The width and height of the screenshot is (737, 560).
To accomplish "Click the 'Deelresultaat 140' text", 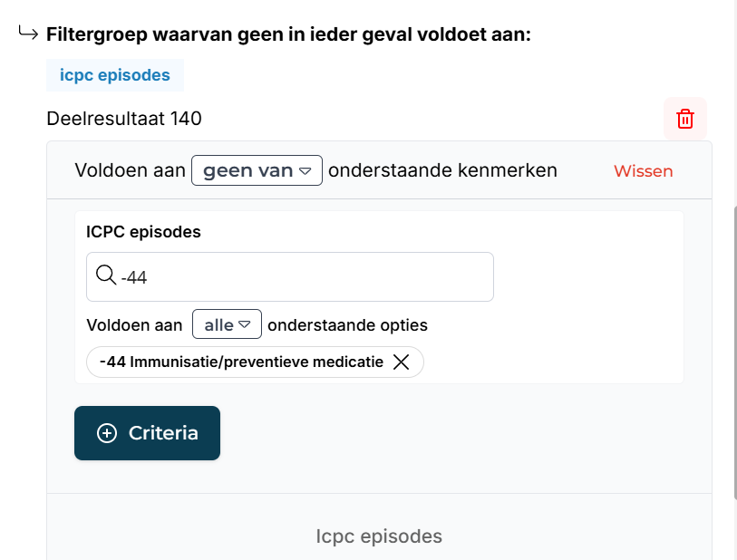I will point(124,119).
